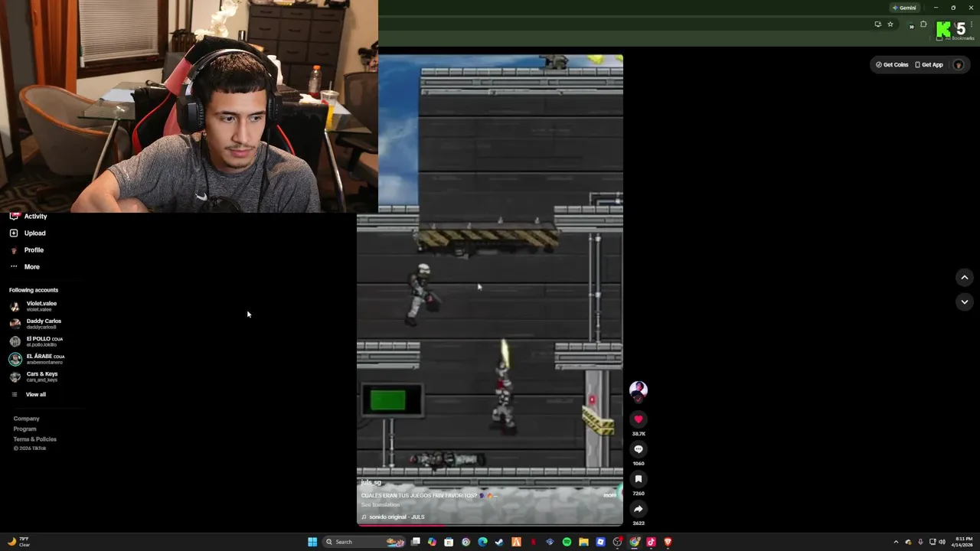The height and width of the screenshot is (551, 980).
Task: Click the Company footer link
Action: point(26,419)
